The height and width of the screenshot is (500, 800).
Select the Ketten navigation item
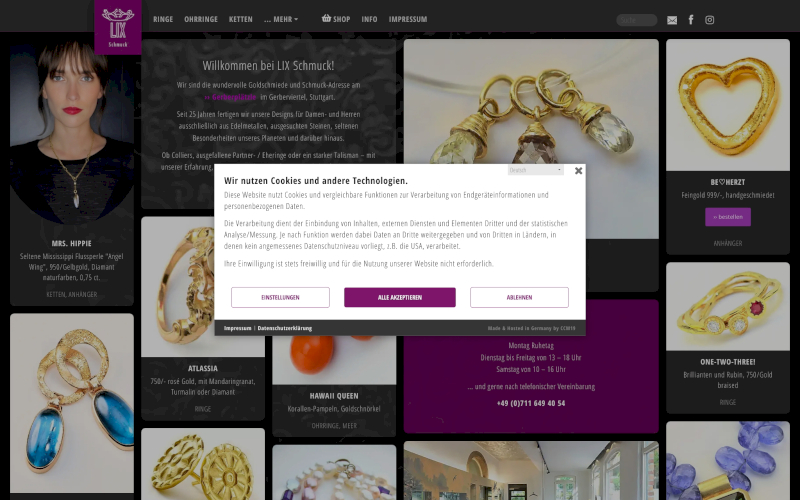(241, 19)
